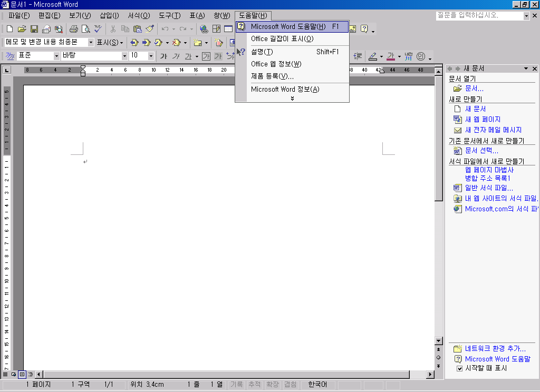Open the question box dropdown arrow
Viewport: 540px width, 392px height.
click(526, 16)
